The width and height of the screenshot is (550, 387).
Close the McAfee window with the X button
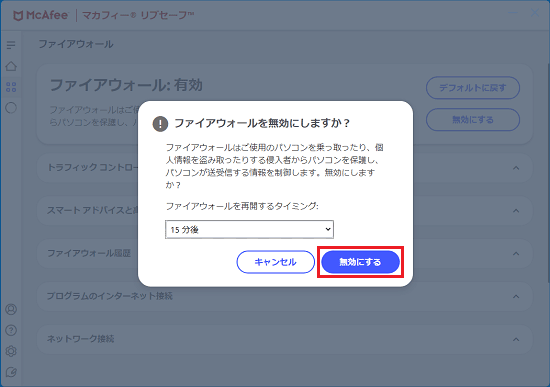click(x=535, y=13)
